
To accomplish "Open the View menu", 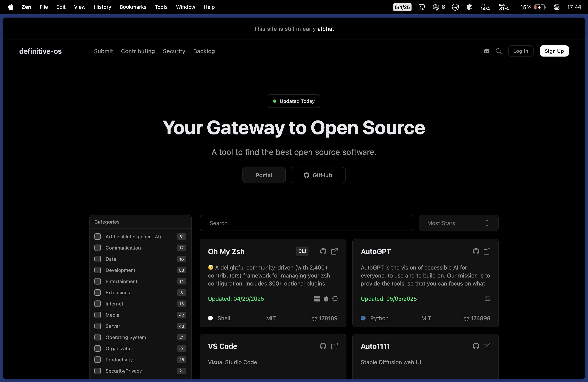I will pyautogui.click(x=80, y=7).
